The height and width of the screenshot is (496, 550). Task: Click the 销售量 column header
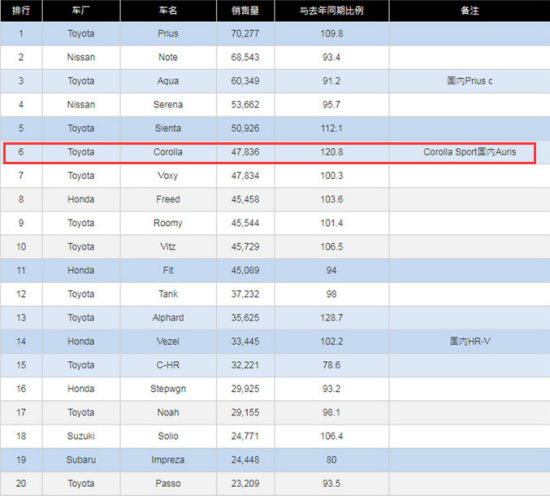245,11
